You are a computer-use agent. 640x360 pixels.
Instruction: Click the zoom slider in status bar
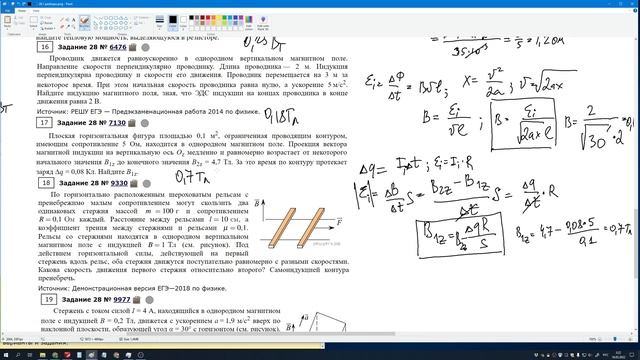click(615, 339)
